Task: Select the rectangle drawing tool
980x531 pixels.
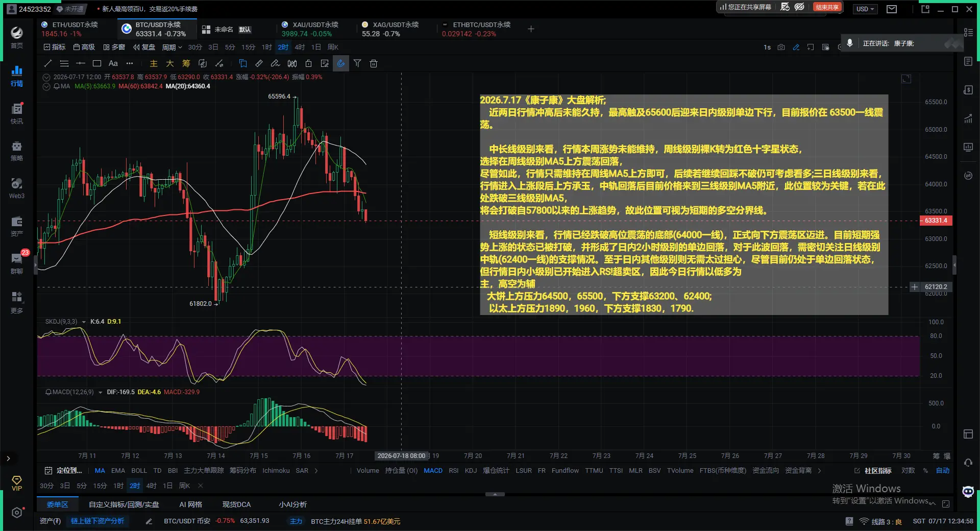Action: pyautogui.click(x=97, y=63)
